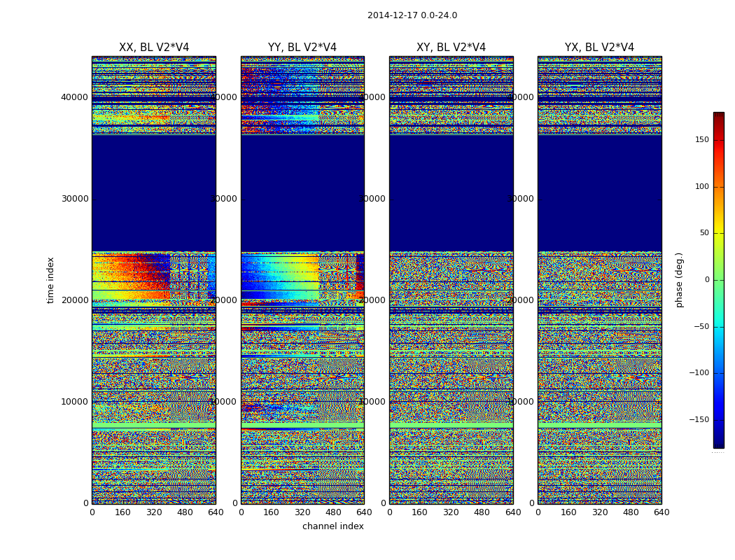735x560 pixels.
Task: Click XX panel x-axis tick "640"
Action: pyautogui.click(x=216, y=512)
